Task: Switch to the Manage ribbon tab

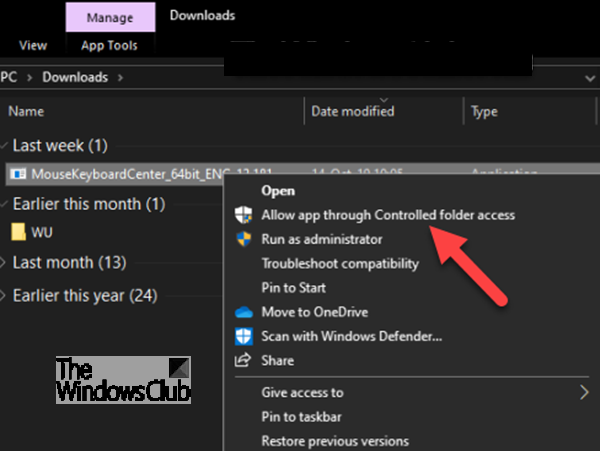Action: click(110, 18)
